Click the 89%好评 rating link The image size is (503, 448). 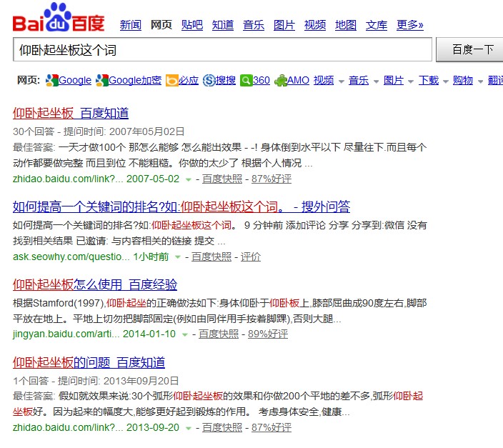click(268, 334)
